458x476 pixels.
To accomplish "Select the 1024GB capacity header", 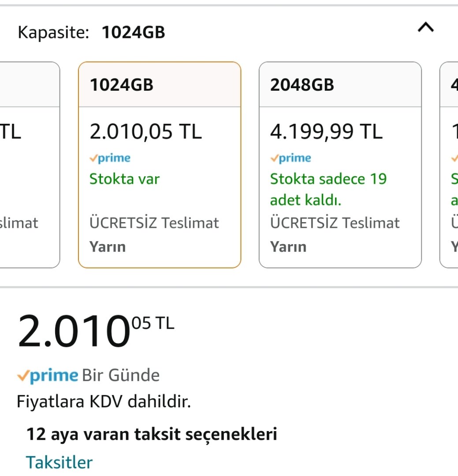I will click(122, 85).
